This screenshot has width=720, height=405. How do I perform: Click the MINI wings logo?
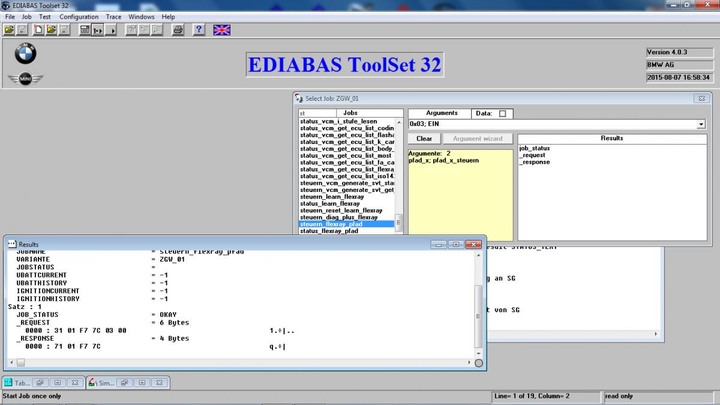pyautogui.click(x=25, y=79)
